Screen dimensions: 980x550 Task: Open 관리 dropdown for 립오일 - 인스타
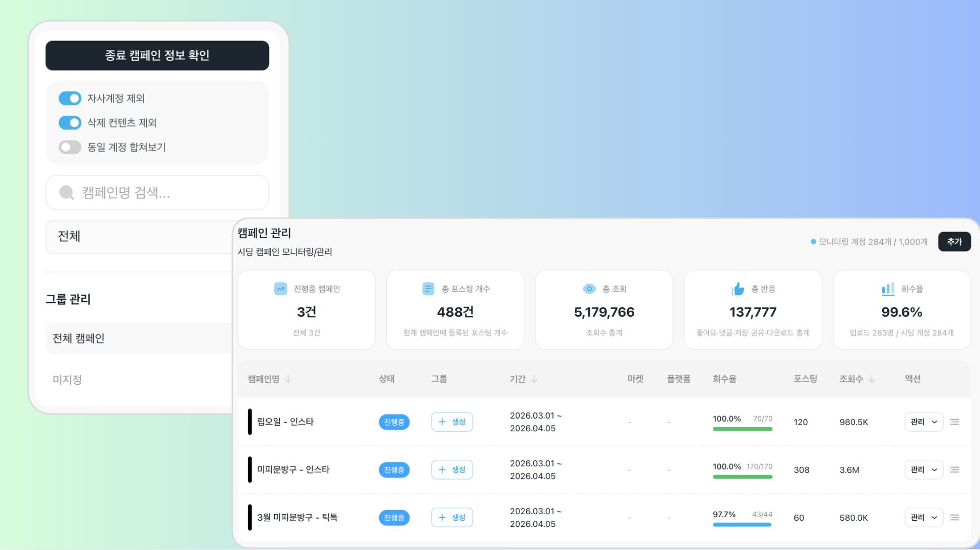pos(924,422)
